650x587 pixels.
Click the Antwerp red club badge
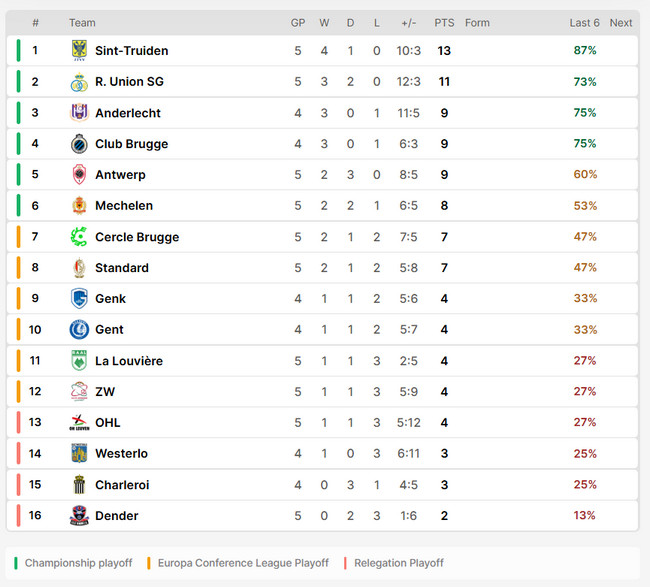[79, 175]
